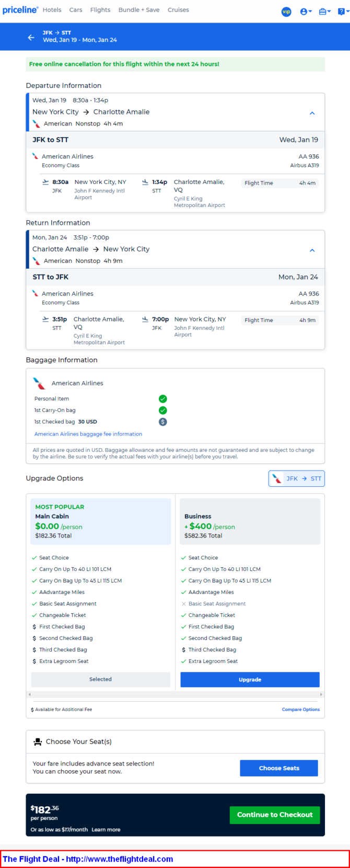This screenshot has height=868, width=350.
Task: Click the Flight Time 4h 9m badge
Action: point(280,320)
